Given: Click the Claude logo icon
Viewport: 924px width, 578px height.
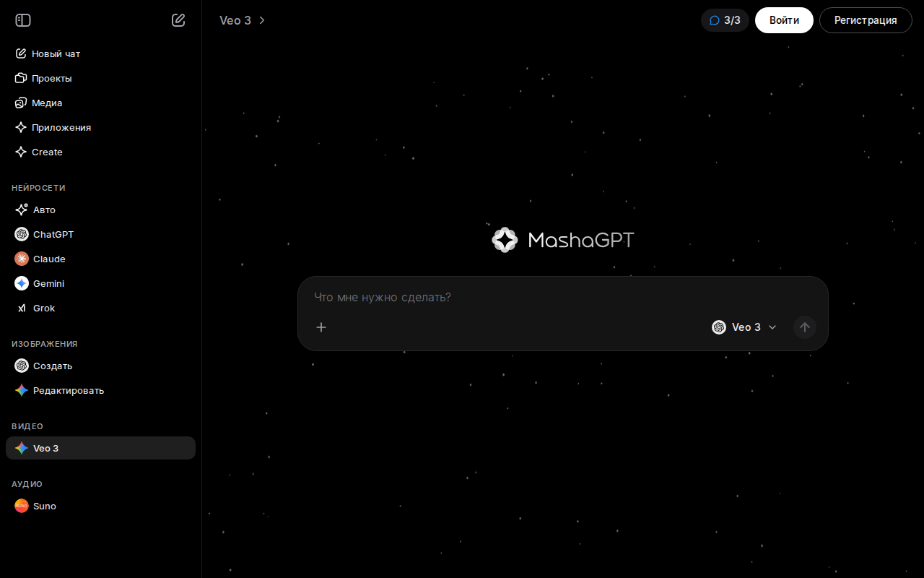Looking at the screenshot, I should 22,259.
